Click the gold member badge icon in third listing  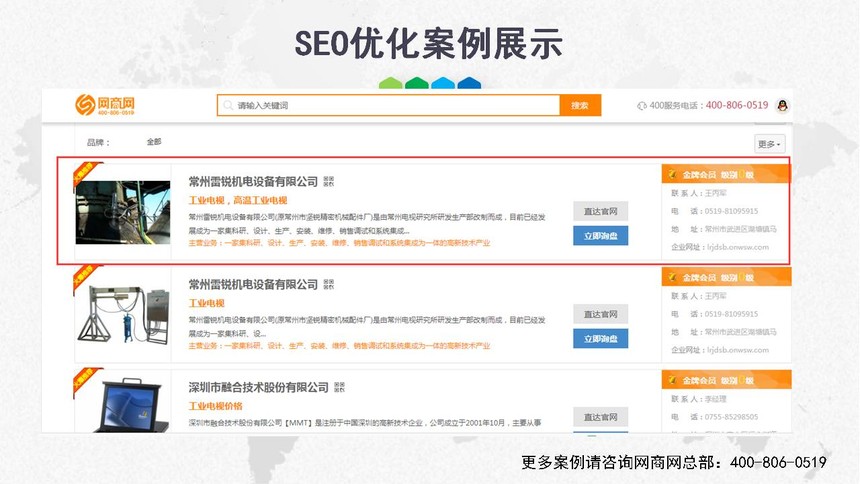tap(672, 380)
